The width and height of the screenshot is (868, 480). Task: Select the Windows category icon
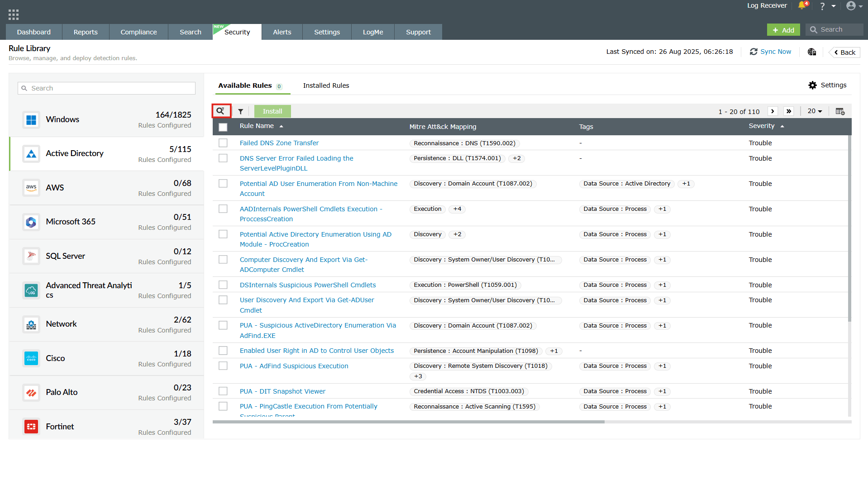31,120
